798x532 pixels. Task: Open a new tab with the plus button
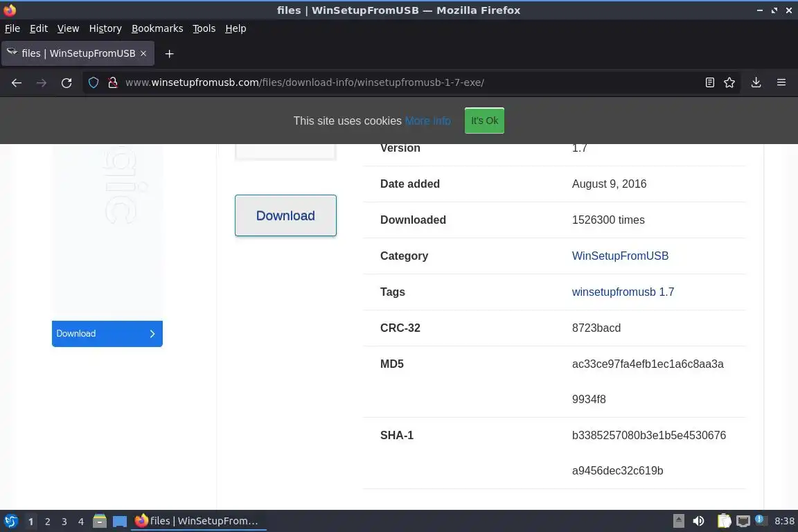point(170,53)
